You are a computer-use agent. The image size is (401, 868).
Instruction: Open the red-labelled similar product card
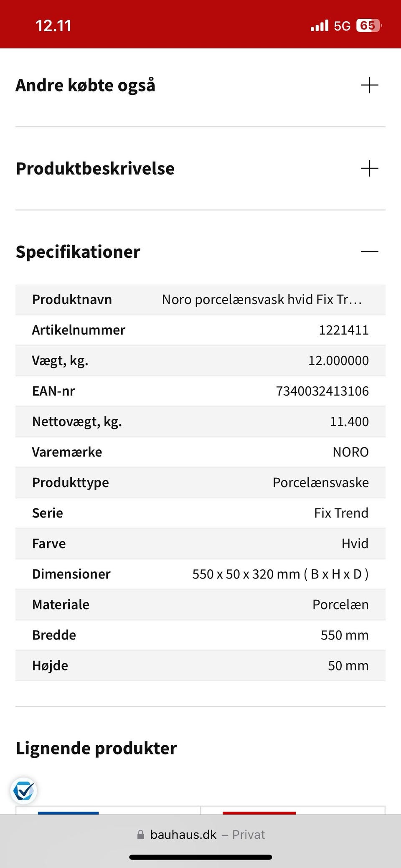[292, 810]
